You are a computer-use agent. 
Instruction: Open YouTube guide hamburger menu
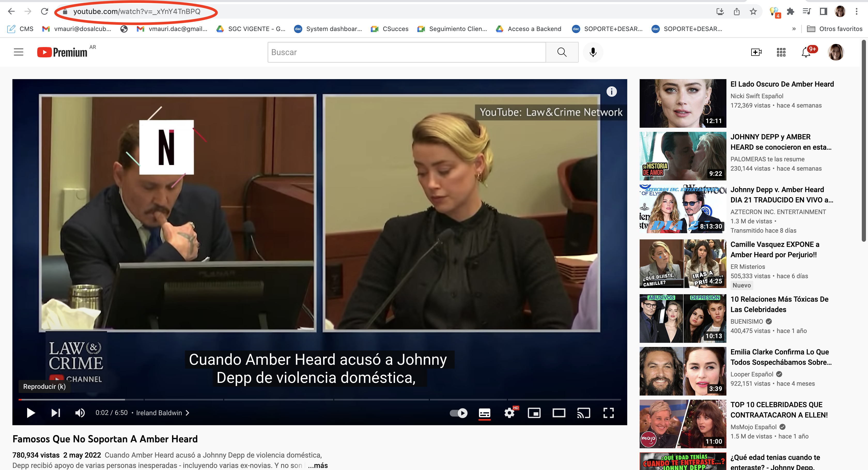[19, 52]
